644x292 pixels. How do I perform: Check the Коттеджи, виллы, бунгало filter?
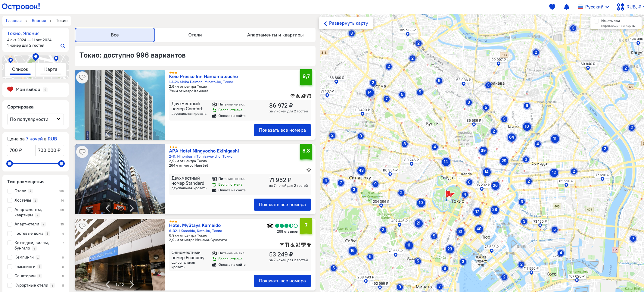pyautogui.click(x=10, y=243)
